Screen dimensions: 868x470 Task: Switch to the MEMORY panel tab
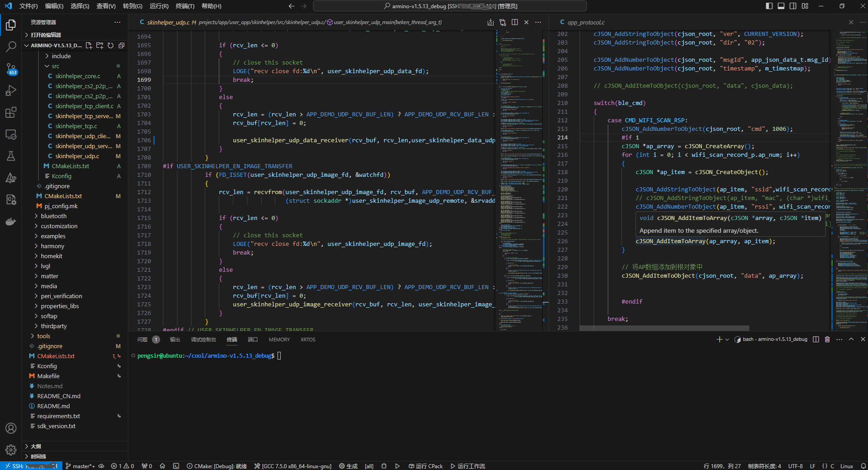pos(279,340)
